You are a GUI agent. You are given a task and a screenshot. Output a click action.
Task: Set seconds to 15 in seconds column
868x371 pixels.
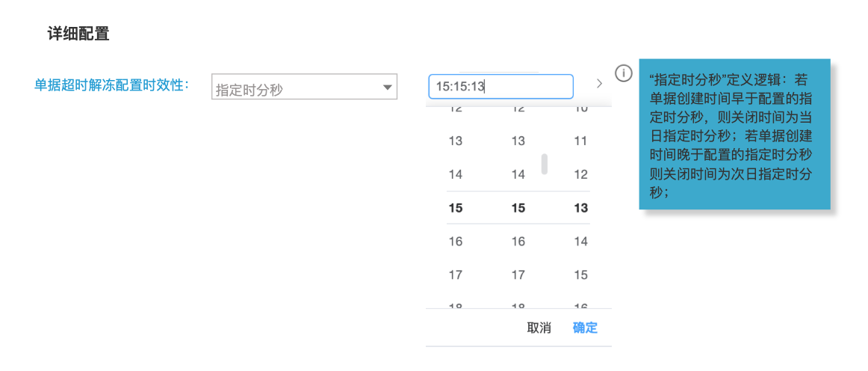[x=580, y=275]
